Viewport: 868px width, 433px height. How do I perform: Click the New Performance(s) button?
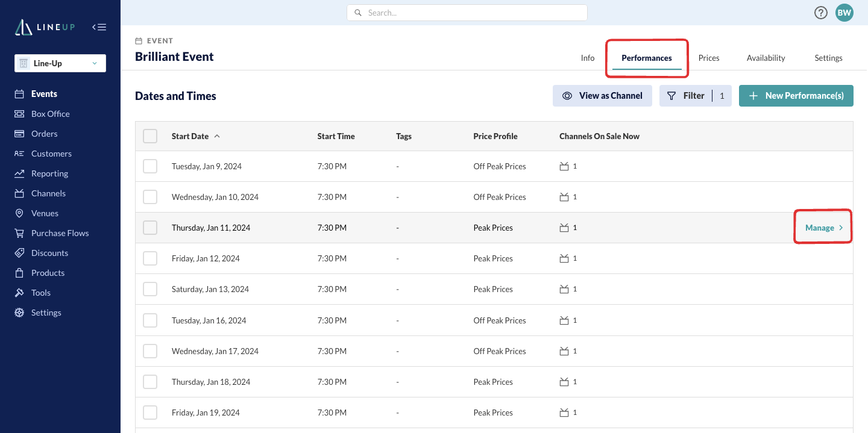click(796, 96)
